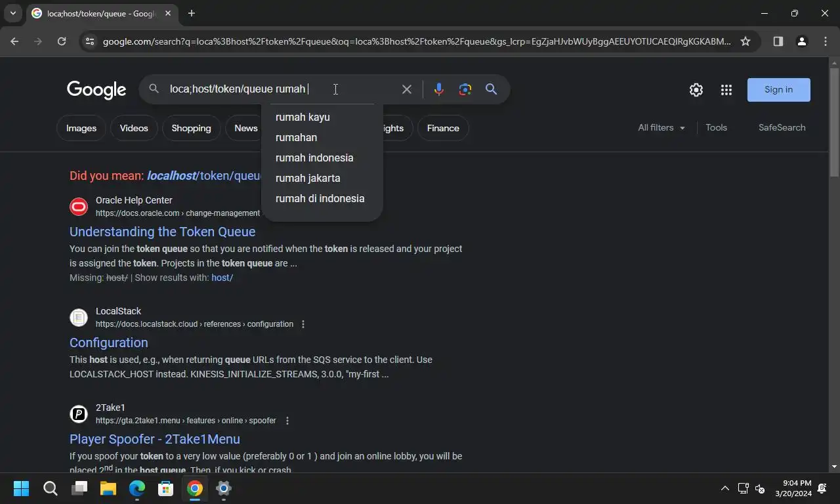Open the notifications bell icon
This screenshot has width=840, height=504.
click(x=823, y=488)
